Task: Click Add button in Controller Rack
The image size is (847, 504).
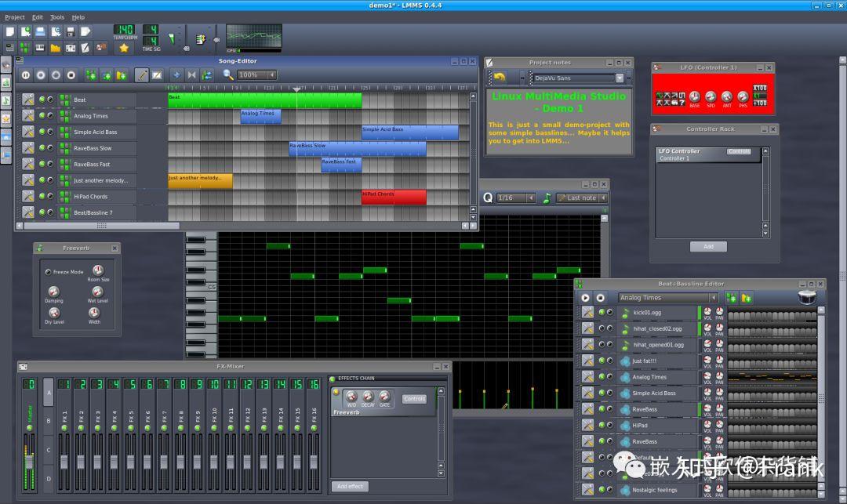Action: pyautogui.click(x=708, y=246)
